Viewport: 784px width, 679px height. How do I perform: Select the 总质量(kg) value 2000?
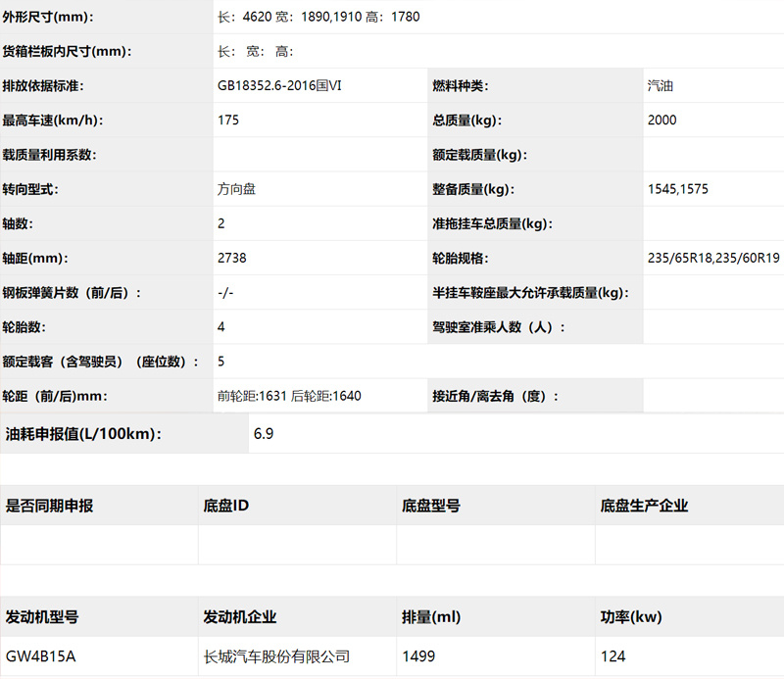coord(661,120)
